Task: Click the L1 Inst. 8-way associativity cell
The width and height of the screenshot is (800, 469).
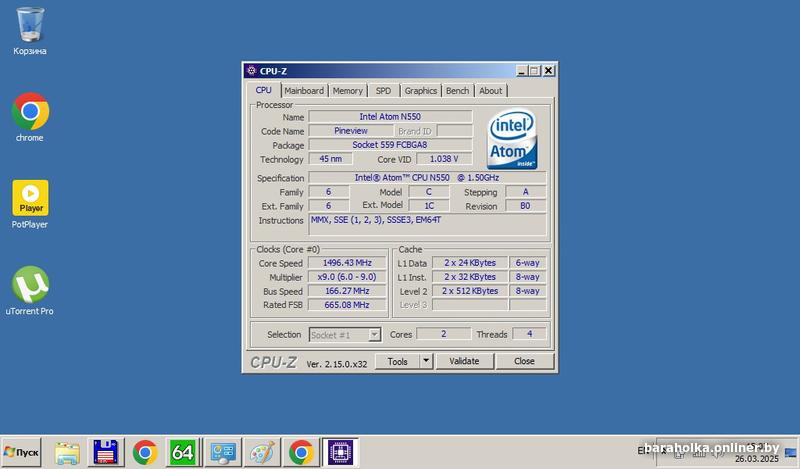Action: (x=528, y=277)
